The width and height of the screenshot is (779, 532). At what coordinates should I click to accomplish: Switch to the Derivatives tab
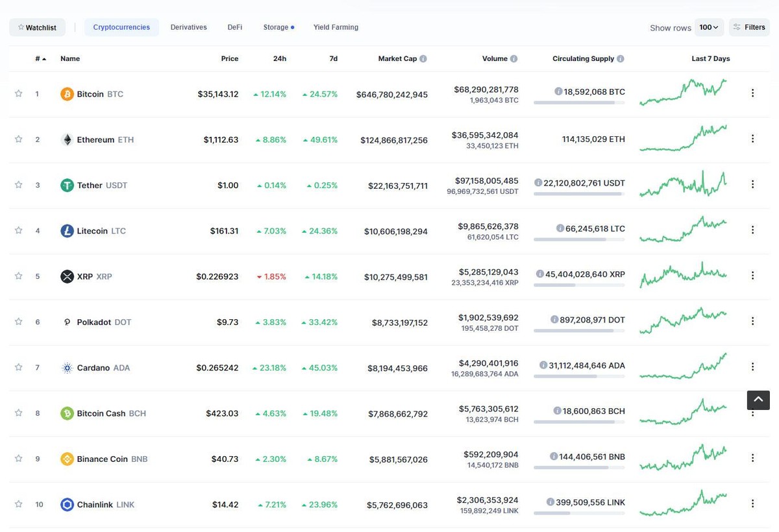[188, 27]
